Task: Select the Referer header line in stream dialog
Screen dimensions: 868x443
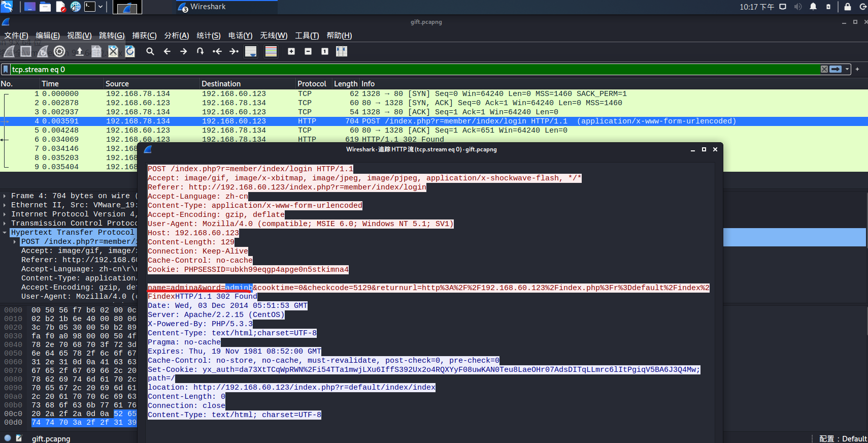Action: [x=287, y=187]
